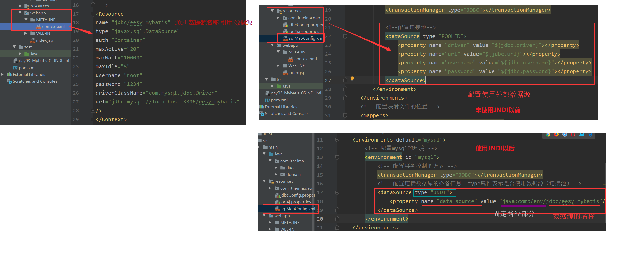Click the context.xml file icon in left panel
Screen dimensions: 644x269
(39, 27)
